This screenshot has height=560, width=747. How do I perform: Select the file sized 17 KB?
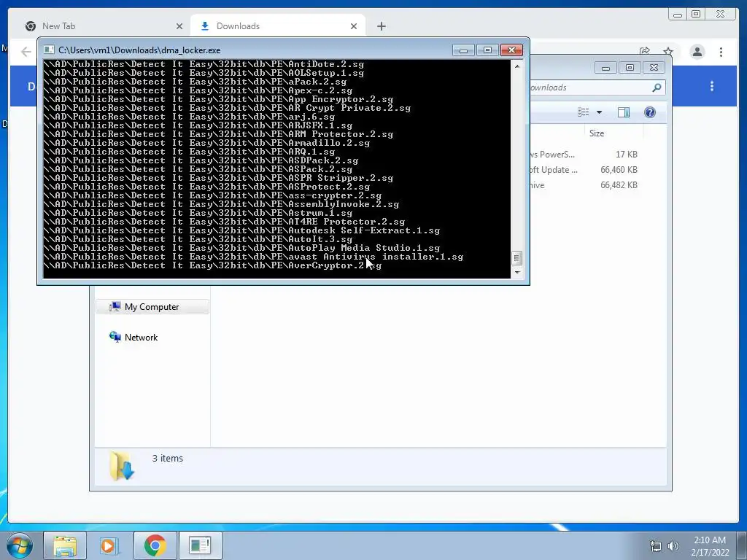click(585, 155)
